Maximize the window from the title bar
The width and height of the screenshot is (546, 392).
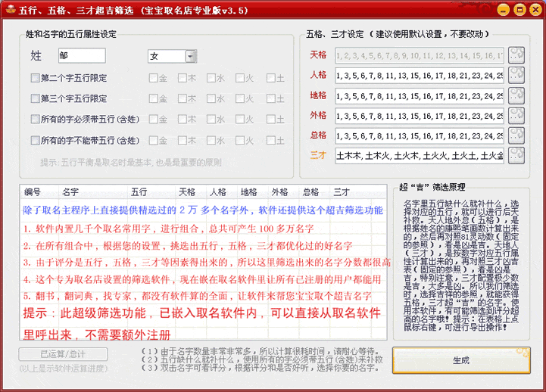point(519,10)
